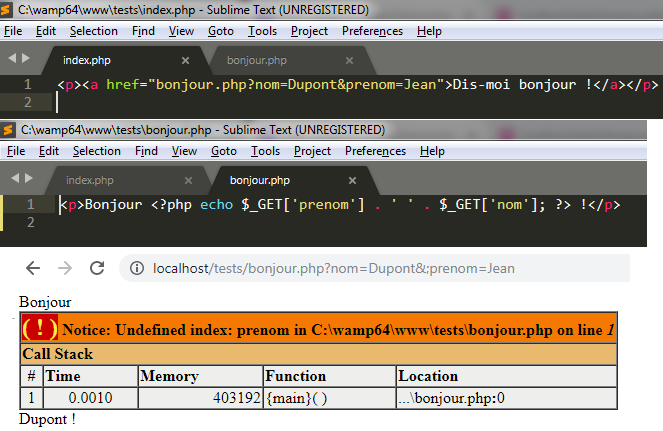Open View menu in index.php window

coord(181,31)
